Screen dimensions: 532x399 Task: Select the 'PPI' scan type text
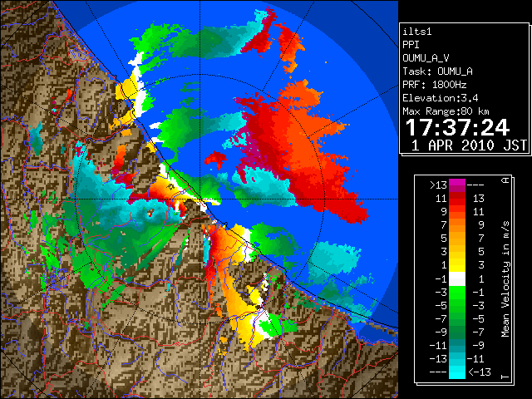[411, 45]
